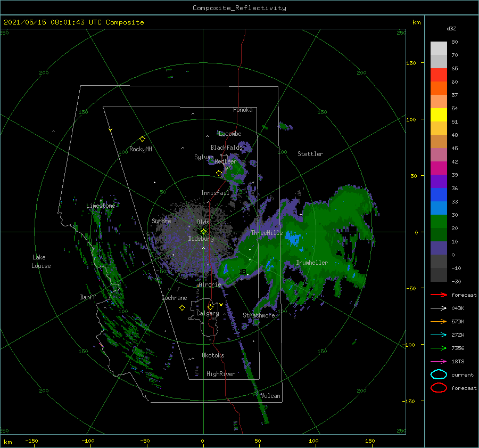479x448 pixels.
Task: Click the orange swatch below 60 dBZ
Action: 439,88
